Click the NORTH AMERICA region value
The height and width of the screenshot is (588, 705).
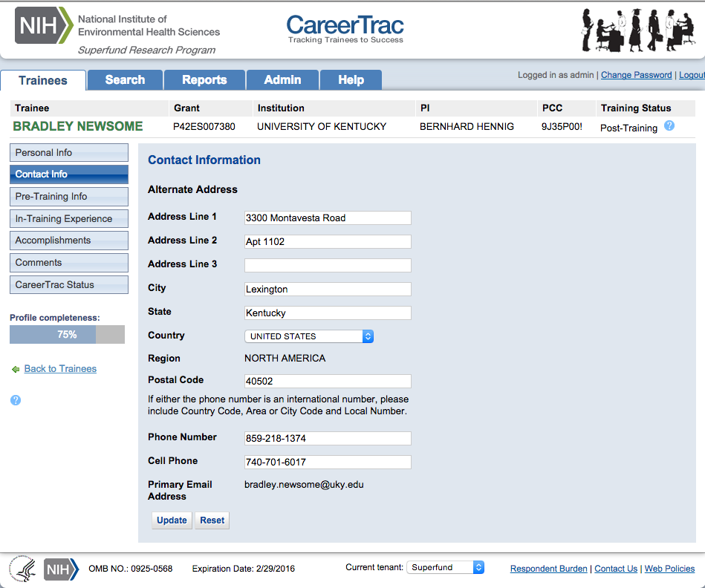point(285,359)
